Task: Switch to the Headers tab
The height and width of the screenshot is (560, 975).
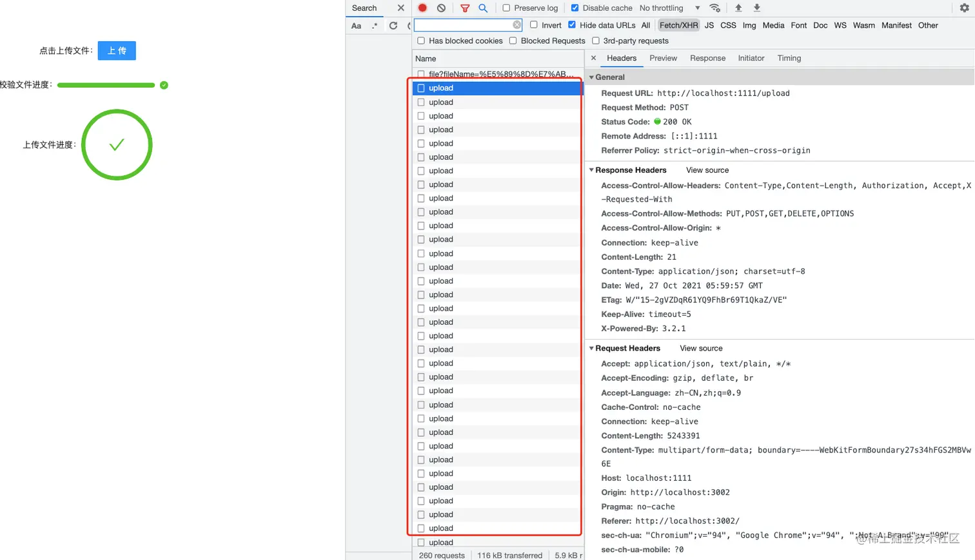Action: pyautogui.click(x=622, y=58)
